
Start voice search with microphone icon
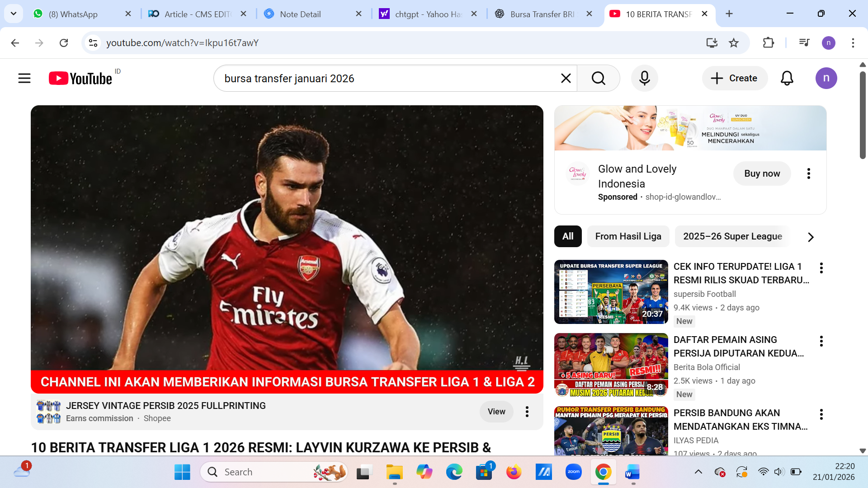click(644, 78)
